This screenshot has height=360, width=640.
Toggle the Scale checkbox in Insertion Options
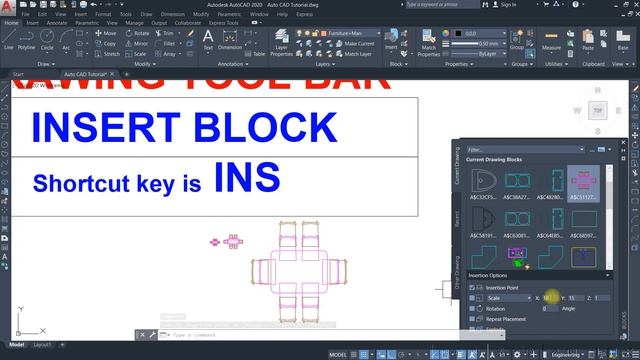(x=472, y=298)
